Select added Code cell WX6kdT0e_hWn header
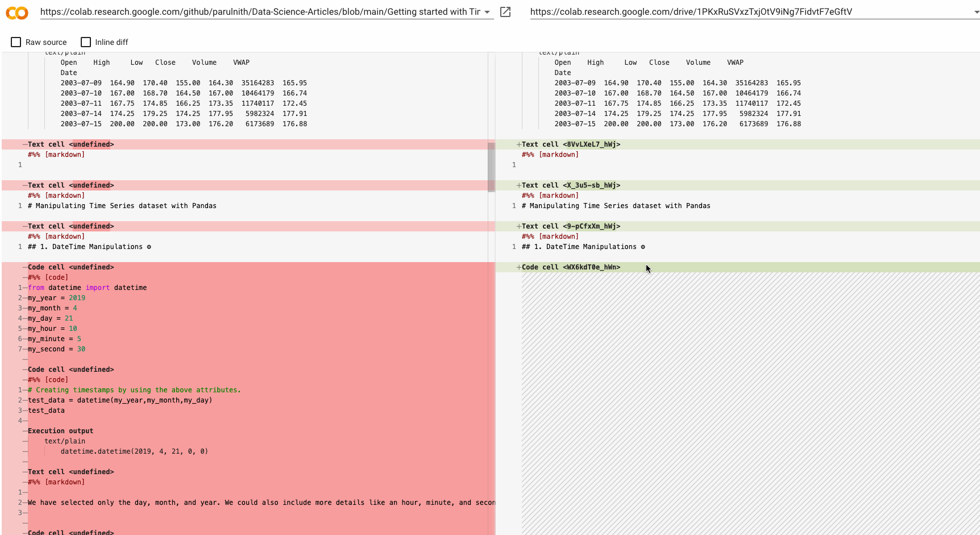The height and width of the screenshot is (535, 980). tap(738, 267)
